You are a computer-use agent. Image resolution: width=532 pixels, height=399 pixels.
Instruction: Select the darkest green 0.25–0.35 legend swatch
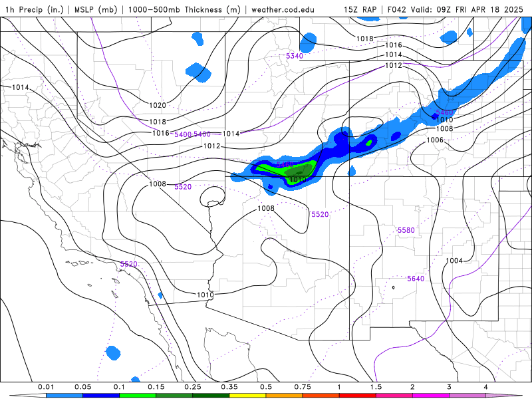211,396
